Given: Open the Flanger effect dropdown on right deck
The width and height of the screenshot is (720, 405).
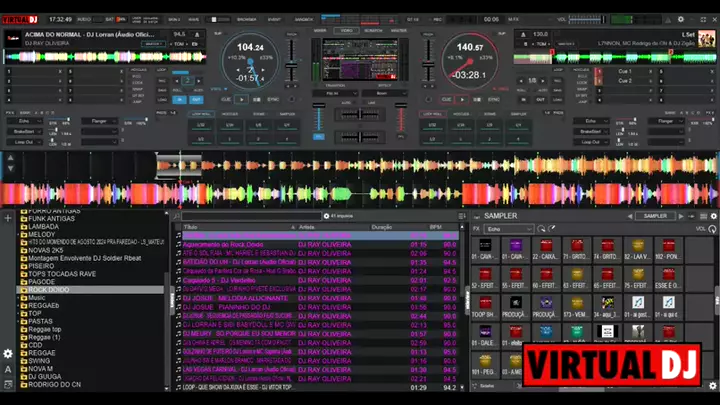Looking at the screenshot, I should [x=666, y=121].
